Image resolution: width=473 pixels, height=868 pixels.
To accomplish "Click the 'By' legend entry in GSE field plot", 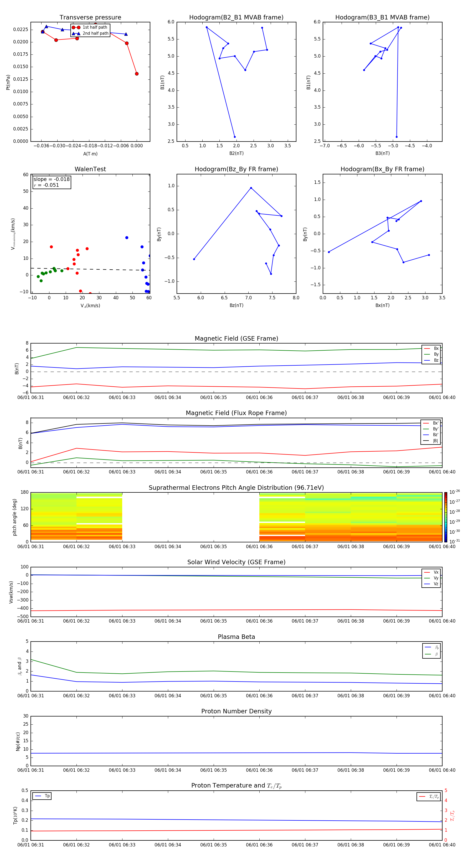I will 431,355.
